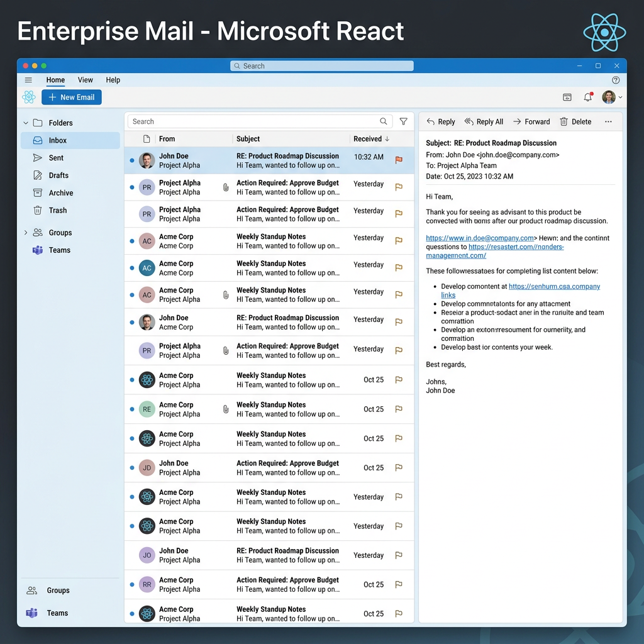Open Groups at sidebar bottom
Viewport: 644px width, 644px height.
[48, 590]
